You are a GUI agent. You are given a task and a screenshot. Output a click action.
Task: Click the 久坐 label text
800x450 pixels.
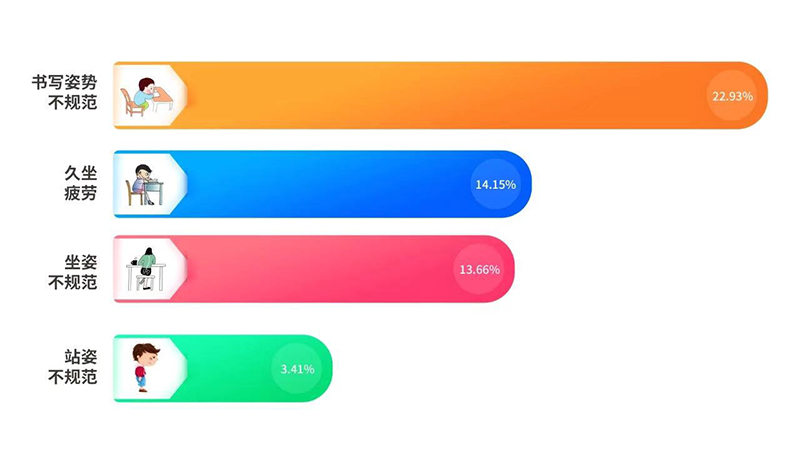81,173
